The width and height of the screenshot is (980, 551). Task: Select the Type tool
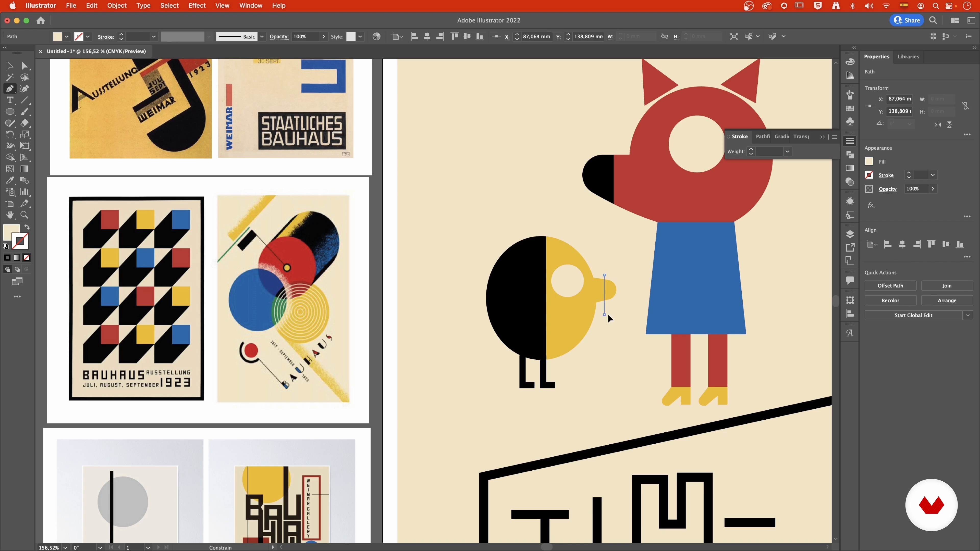click(x=10, y=101)
